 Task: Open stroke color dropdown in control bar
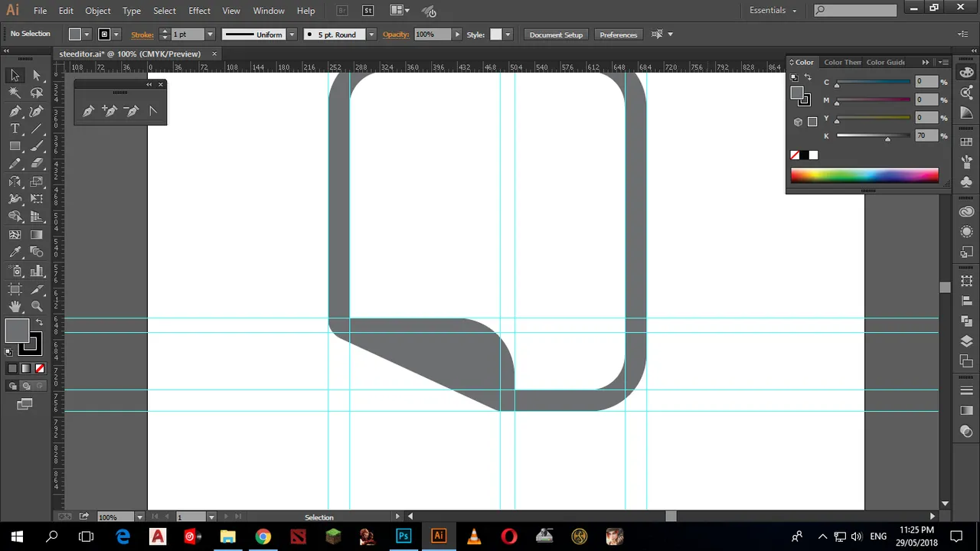116,34
